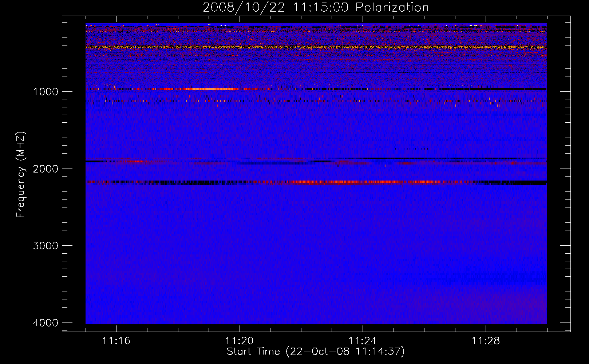Click the 'Frequency (MHZ)' axis label
589x364 pixels.
tap(21, 175)
